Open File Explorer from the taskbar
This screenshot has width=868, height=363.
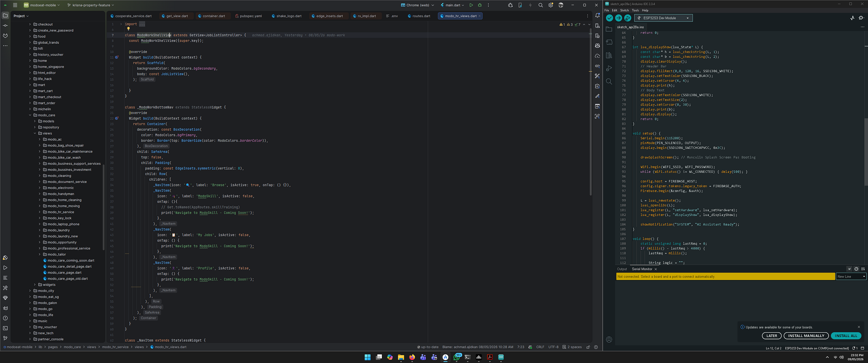pos(401,357)
